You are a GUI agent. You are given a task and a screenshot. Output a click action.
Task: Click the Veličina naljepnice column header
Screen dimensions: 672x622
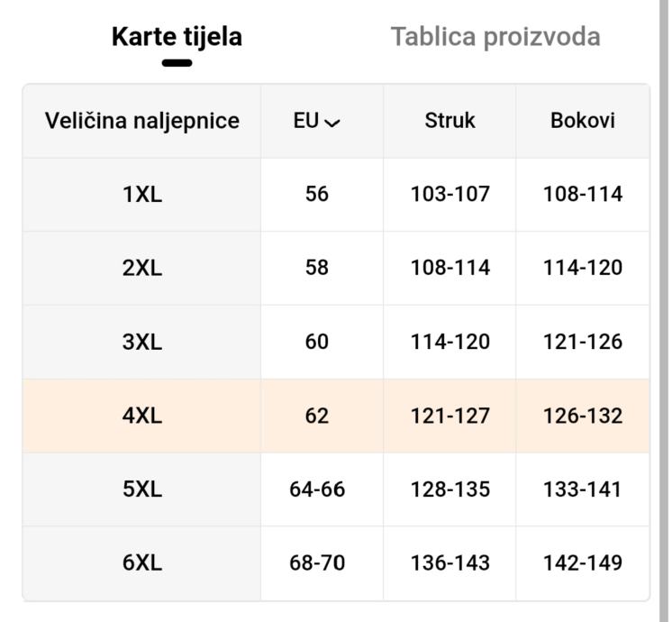pyautogui.click(x=142, y=121)
